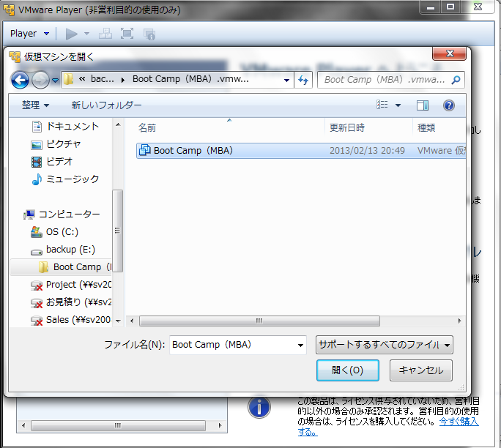Screen dimensions: 501x448
Task: Select ミュージック in the navigation pane
Action: 65,179
